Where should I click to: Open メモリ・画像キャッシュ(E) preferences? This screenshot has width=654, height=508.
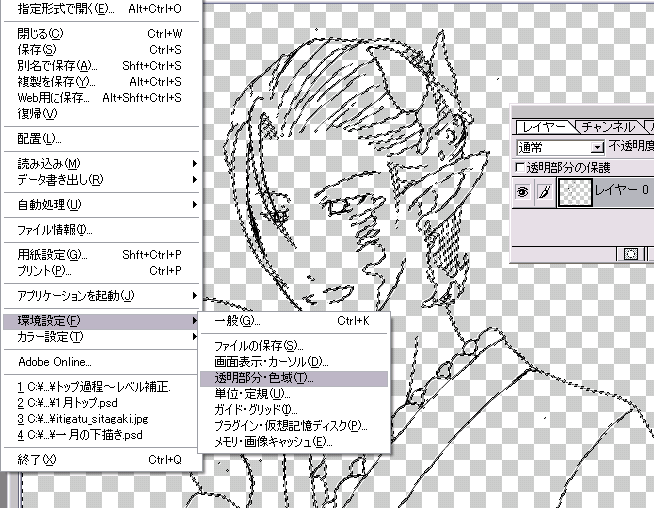pos(294,442)
